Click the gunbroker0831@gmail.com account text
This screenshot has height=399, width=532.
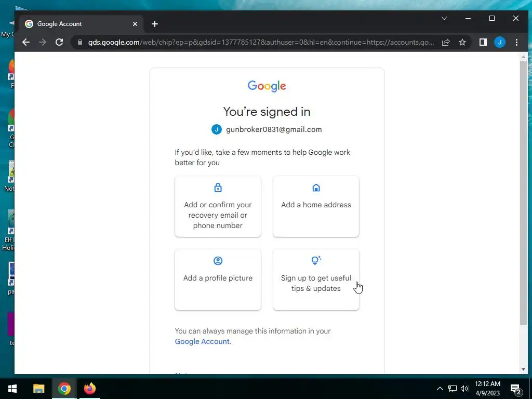coord(274,129)
